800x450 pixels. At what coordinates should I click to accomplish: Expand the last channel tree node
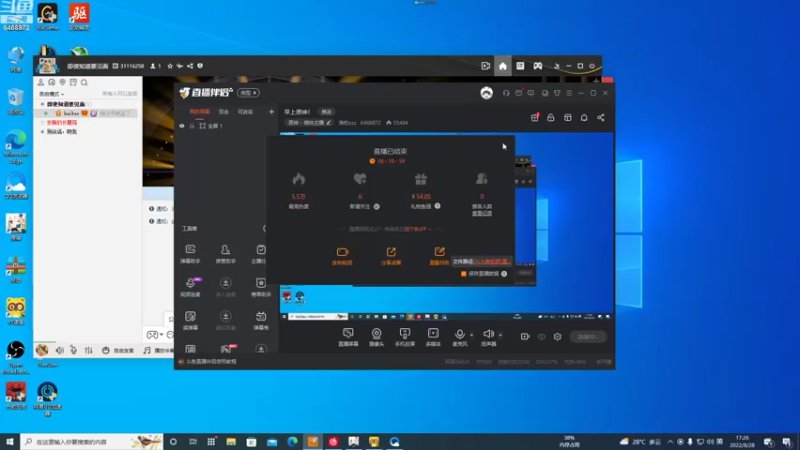pos(42,132)
